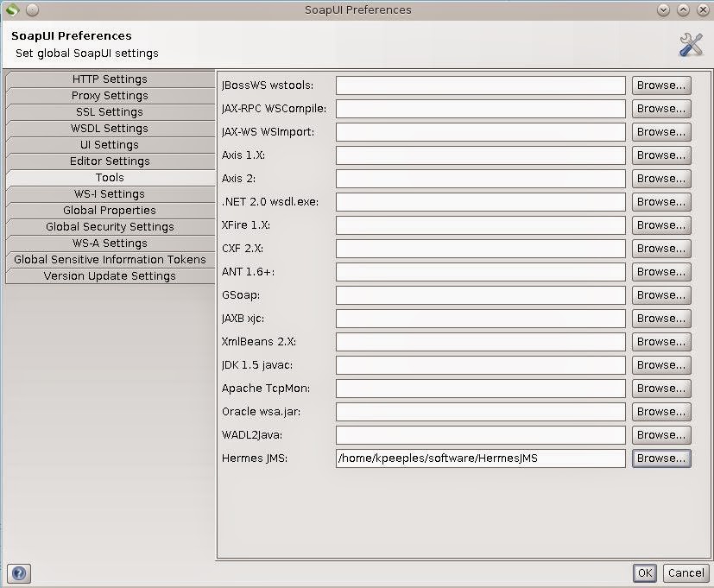
Task: Browse for .NET 2.0 wsdl.exe path
Action: [x=661, y=202]
